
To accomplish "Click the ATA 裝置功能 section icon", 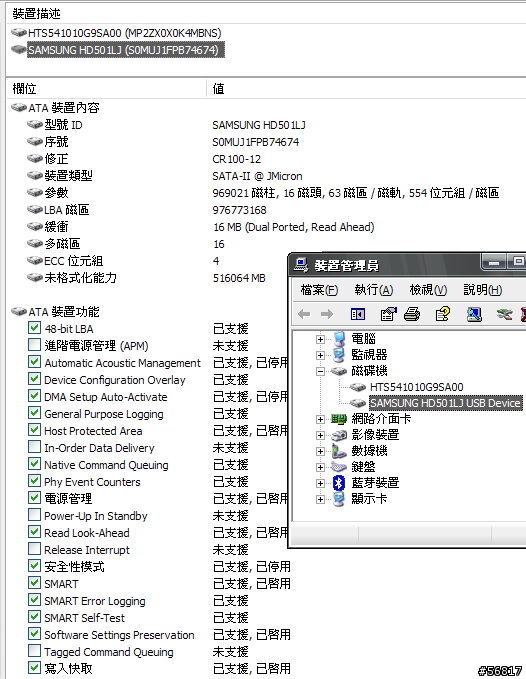I will [x=19, y=311].
